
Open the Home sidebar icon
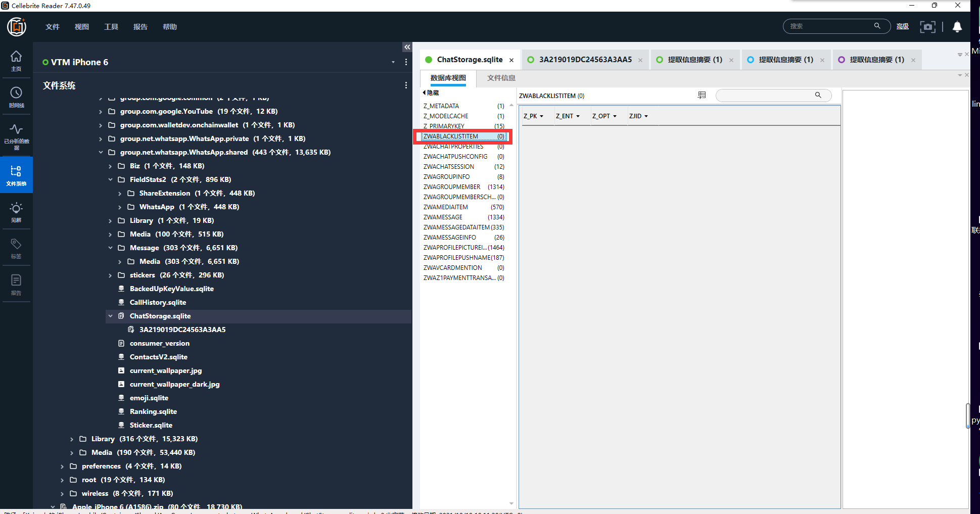pyautogui.click(x=16, y=61)
